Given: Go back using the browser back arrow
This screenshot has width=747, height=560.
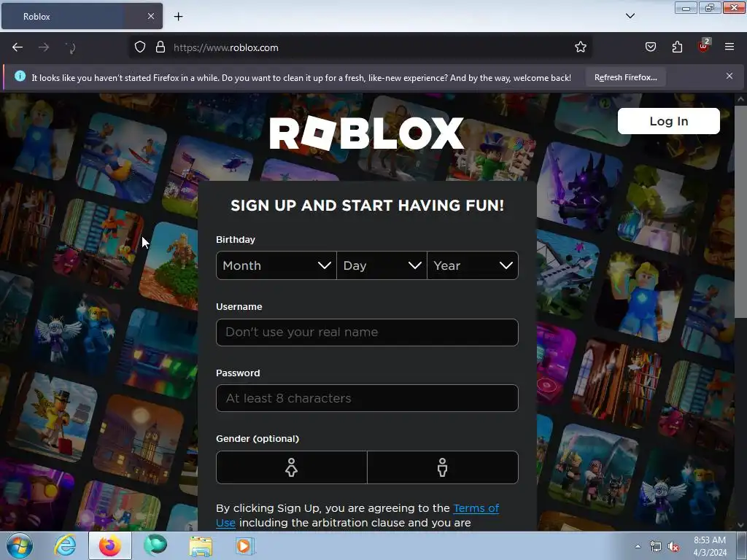Looking at the screenshot, I should (18, 47).
